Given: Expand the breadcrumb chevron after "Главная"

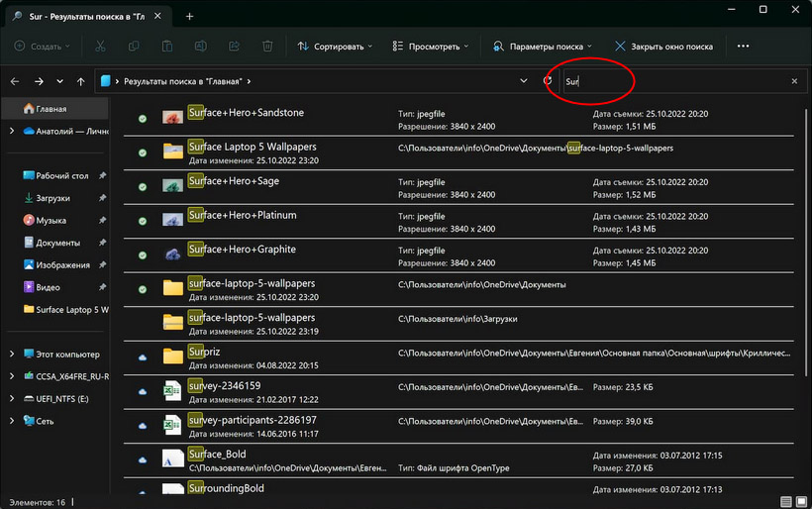Looking at the screenshot, I should point(250,81).
